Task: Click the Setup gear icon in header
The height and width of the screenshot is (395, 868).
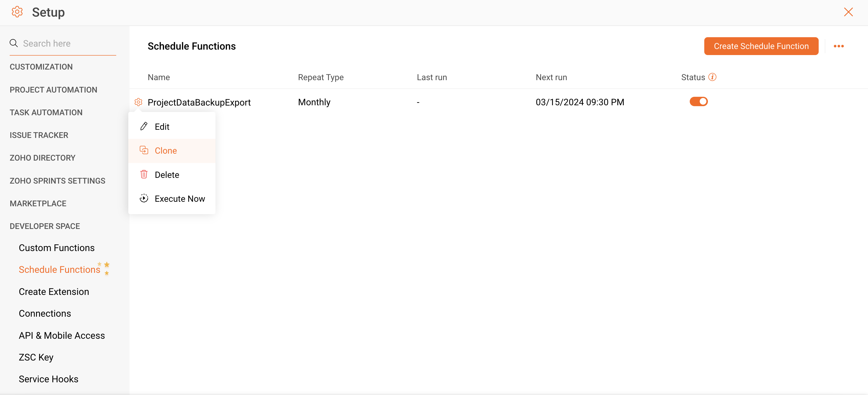Action: (x=17, y=12)
